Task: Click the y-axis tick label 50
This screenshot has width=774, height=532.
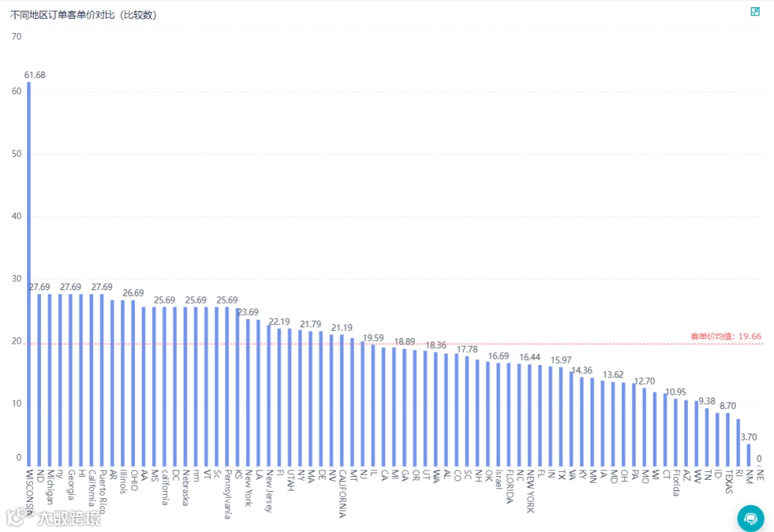Action: pos(16,153)
